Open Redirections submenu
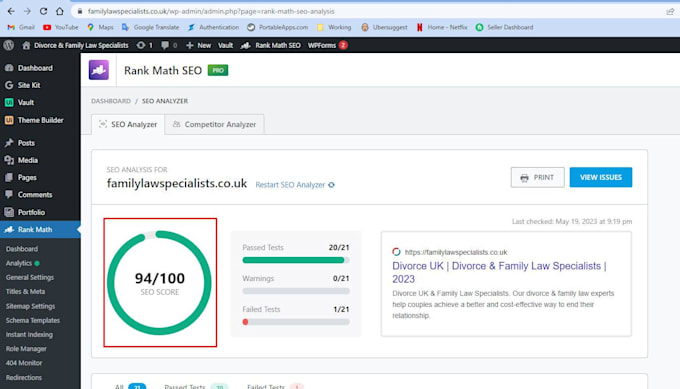This screenshot has width=680, height=389. [x=24, y=378]
